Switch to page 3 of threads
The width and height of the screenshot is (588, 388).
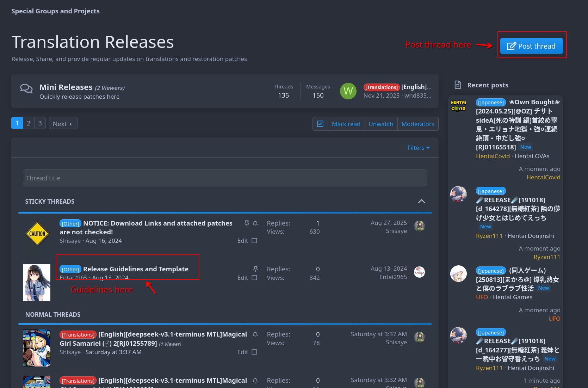(40, 123)
